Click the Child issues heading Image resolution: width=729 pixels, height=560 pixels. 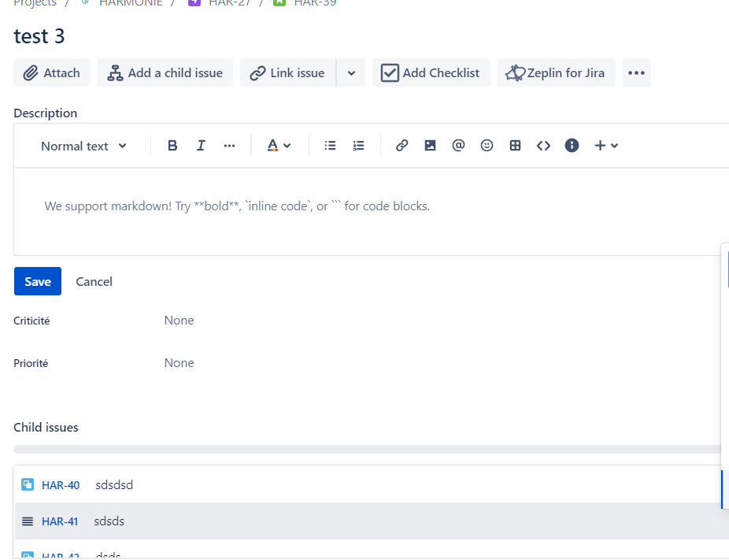click(x=46, y=428)
